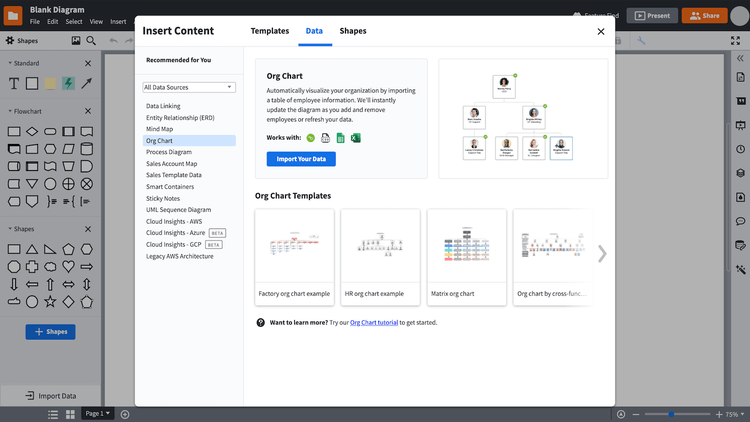Viewport: 750px width, 422px height.
Task: Open the Org Chart tutorial link
Action: 374,322
